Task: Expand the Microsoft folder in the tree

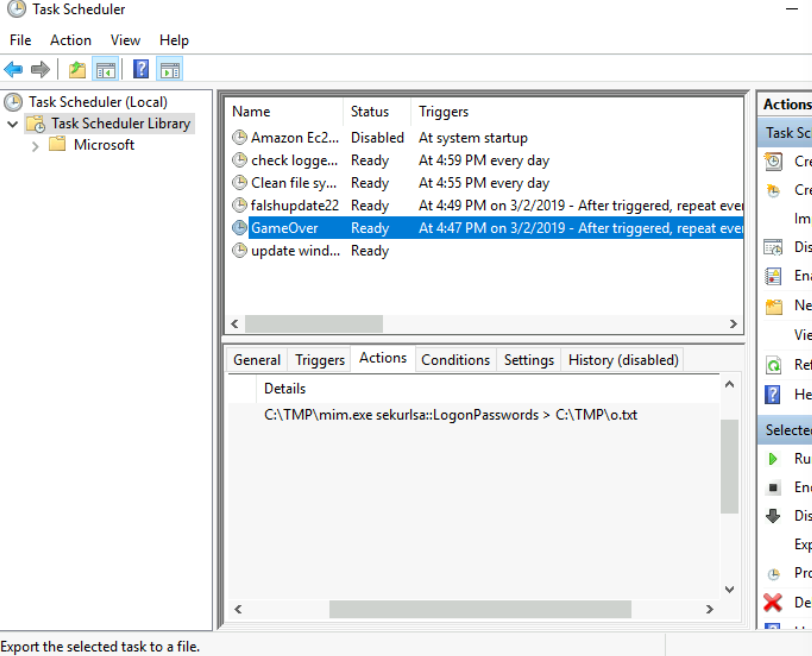Action: [36, 146]
